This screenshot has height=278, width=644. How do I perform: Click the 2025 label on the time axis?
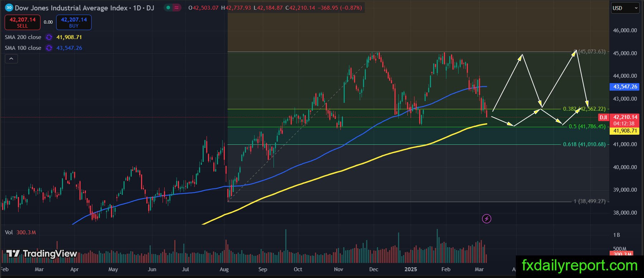[x=411, y=269]
